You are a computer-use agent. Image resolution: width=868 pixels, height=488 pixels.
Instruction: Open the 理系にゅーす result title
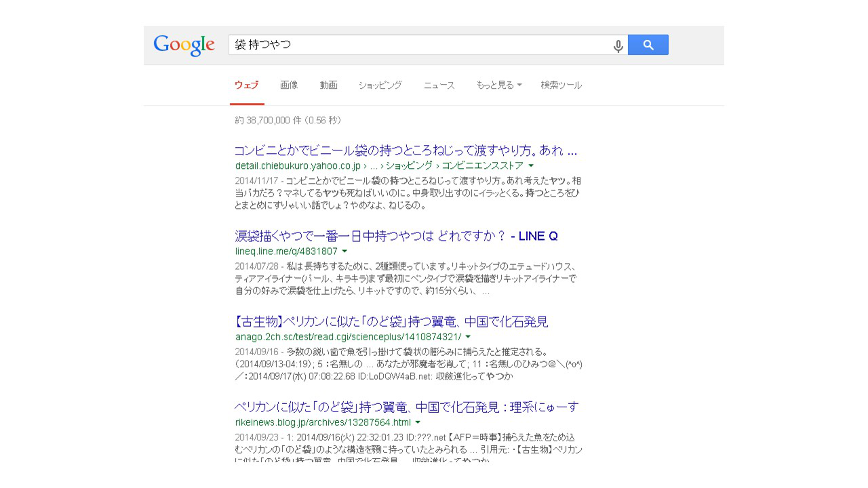(x=407, y=407)
